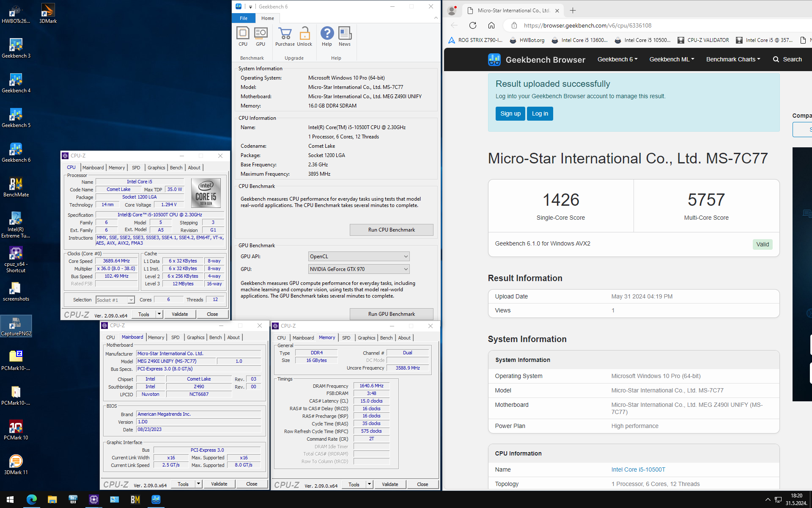Expand Tools arrow in CPU-Z CPU window
The image size is (812, 508).
pos(159,314)
